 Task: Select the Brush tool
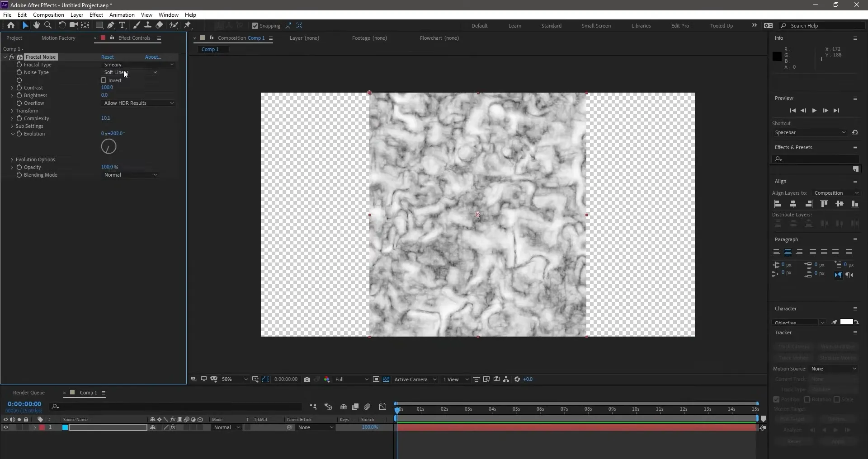(x=136, y=25)
